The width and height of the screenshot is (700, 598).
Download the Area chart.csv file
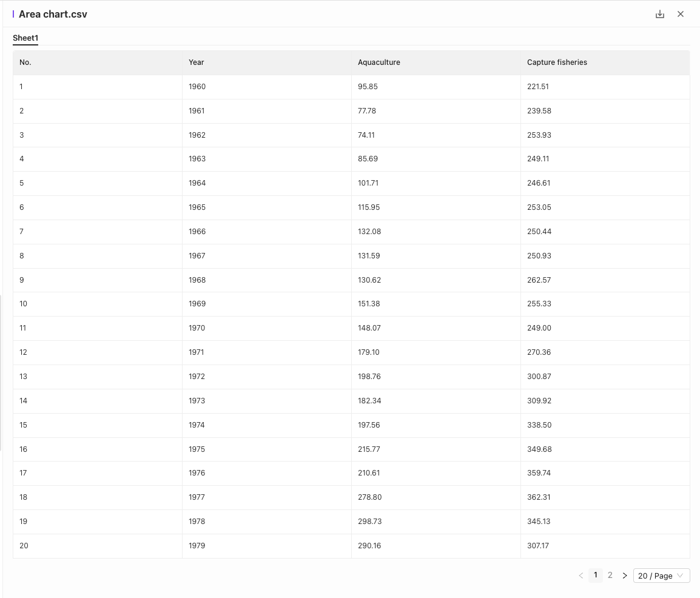[660, 15]
